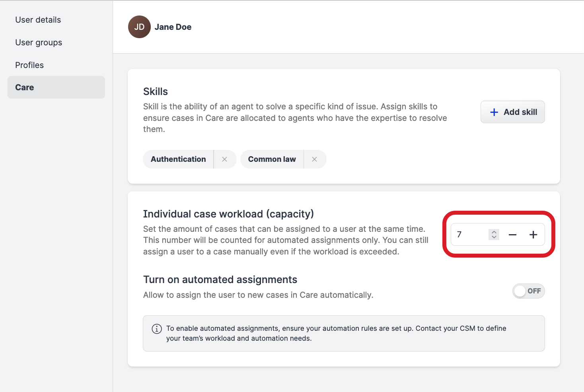Open the User details section
This screenshot has height=392, width=584.
pyautogui.click(x=38, y=20)
